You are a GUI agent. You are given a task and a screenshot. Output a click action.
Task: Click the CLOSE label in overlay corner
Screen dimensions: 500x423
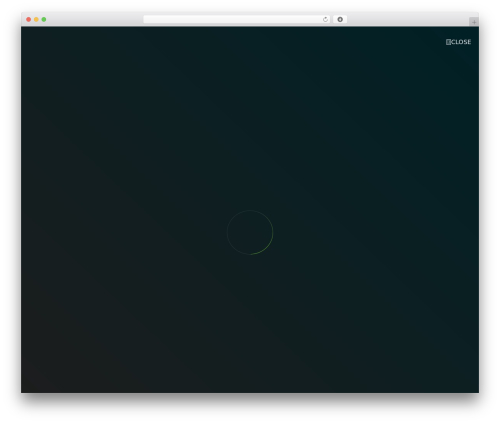tap(461, 42)
